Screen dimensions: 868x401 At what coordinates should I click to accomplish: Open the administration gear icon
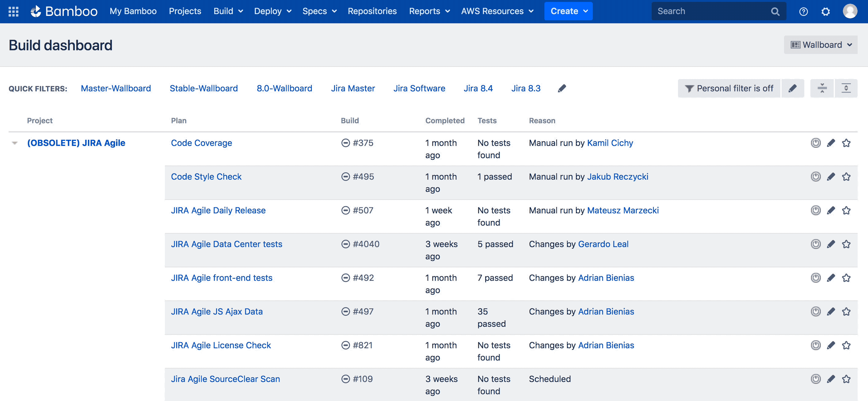click(x=825, y=11)
